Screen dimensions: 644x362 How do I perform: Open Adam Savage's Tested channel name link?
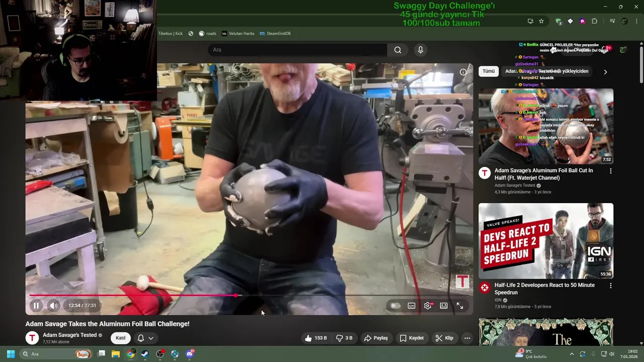pos(69,335)
